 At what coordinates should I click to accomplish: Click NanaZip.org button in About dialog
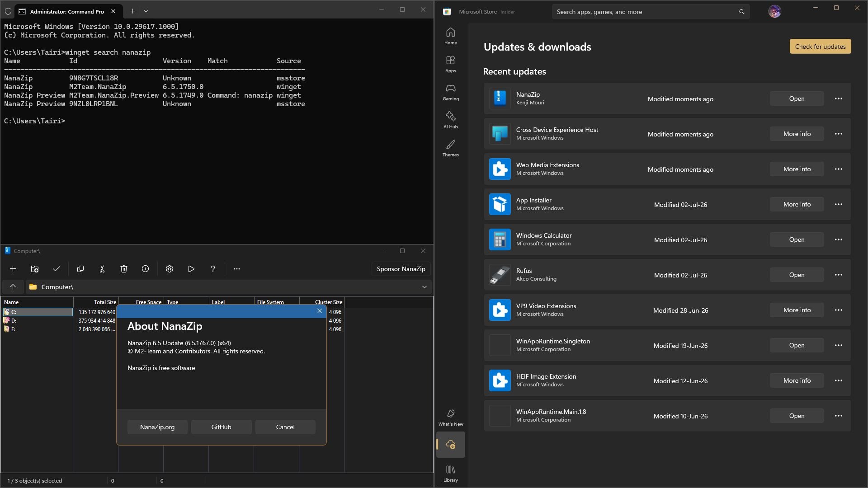coord(157,427)
